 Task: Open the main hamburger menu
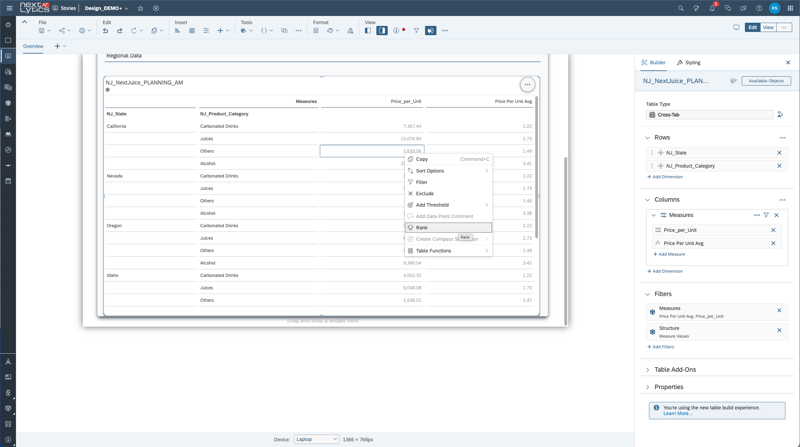[x=9, y=8]
